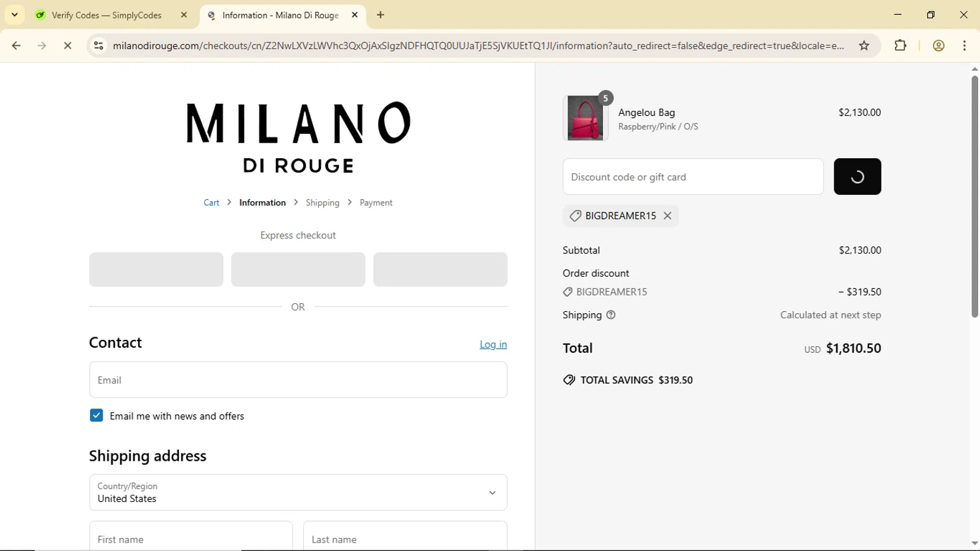The height and width of the screenshot is (551, 980).
Task: Select the Information - Milano Di Rouge tab
Action: coord(281,15)
